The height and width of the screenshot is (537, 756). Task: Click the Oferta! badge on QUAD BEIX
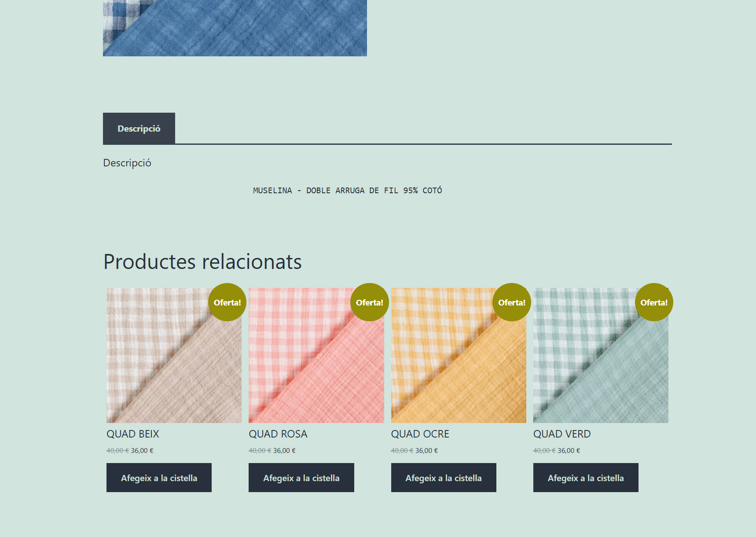[x=227, y=302]
